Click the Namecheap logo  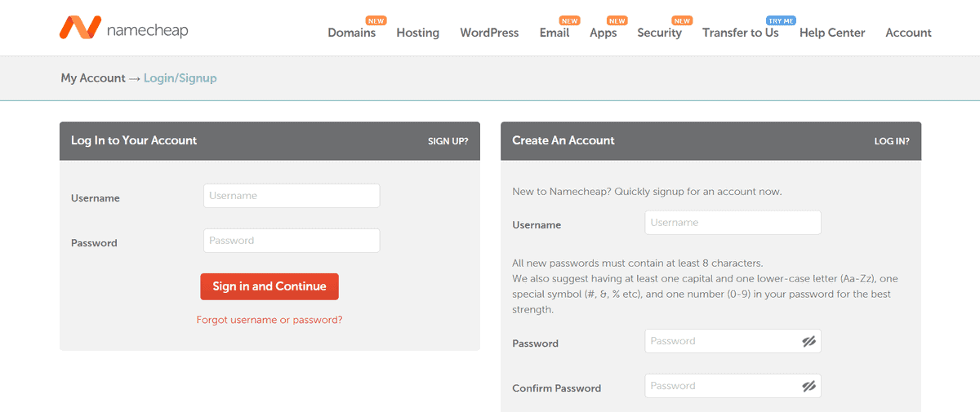(x=123, y=27)
